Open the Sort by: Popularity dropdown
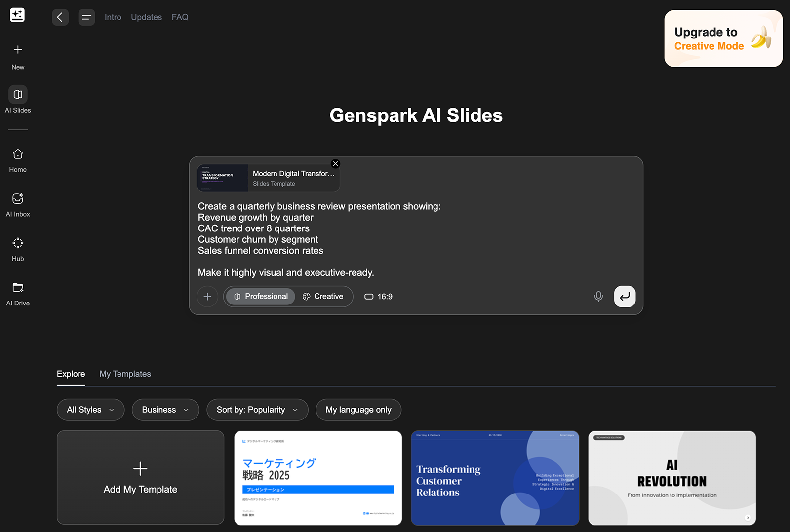Screen dimensions: 790x532 coord(257,410)
